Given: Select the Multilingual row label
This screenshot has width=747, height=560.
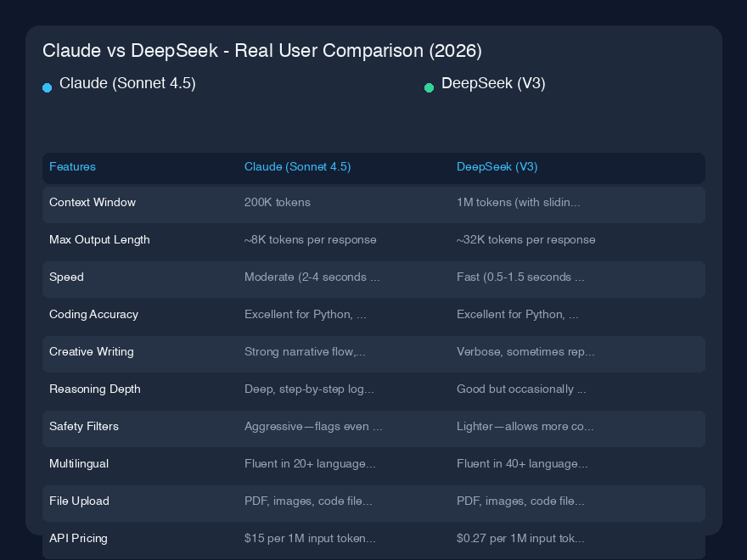Looking at the screenshot, I should click(x=79, y=464).
